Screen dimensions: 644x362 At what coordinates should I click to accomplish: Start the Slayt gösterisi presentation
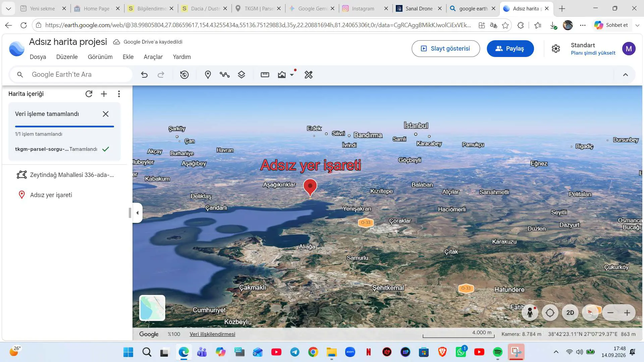(446, 49)
